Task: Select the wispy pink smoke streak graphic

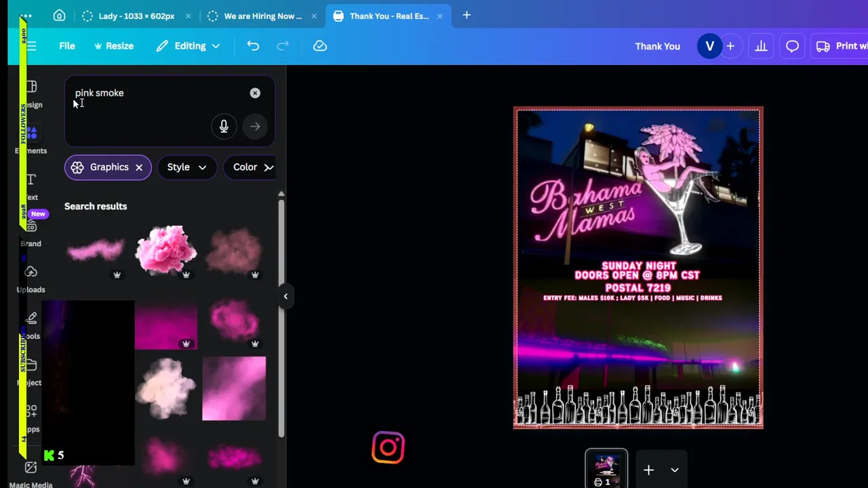Action: [x=96, y=250]
